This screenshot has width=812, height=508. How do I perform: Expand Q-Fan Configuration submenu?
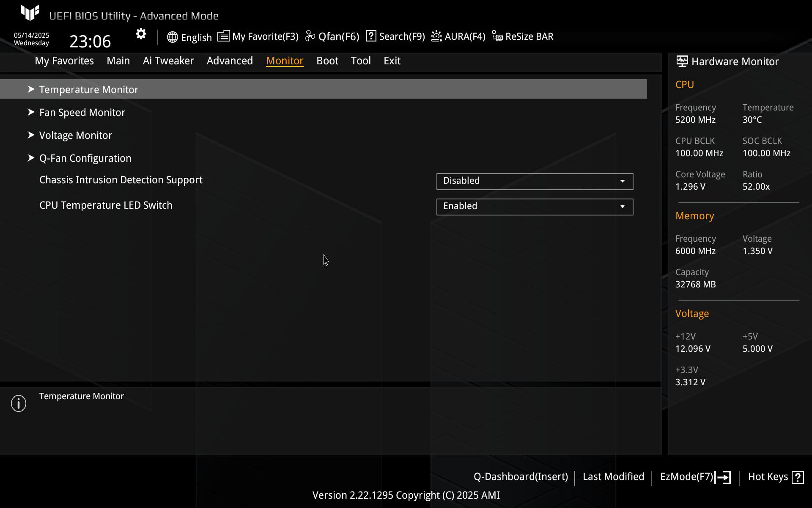[x=85, y=158]
